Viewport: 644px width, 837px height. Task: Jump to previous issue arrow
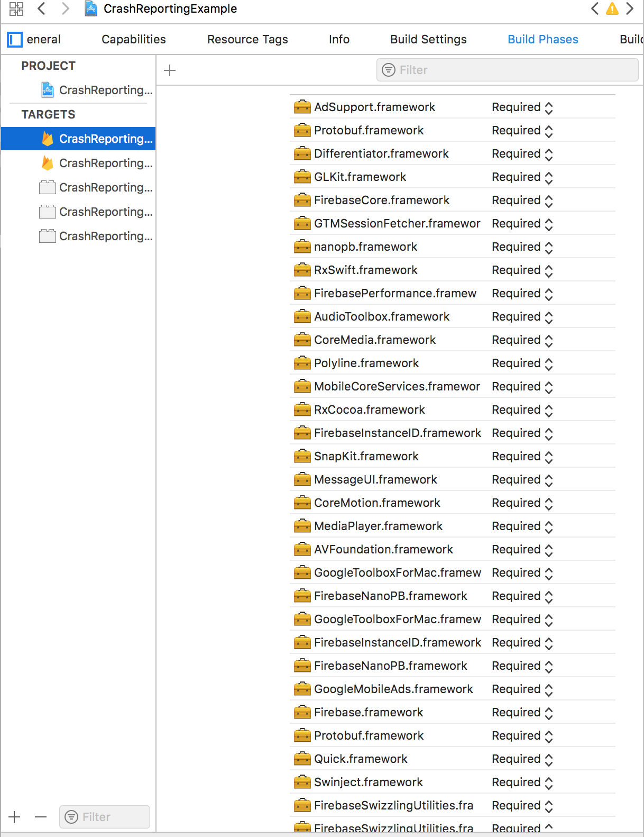pos(595,8)
